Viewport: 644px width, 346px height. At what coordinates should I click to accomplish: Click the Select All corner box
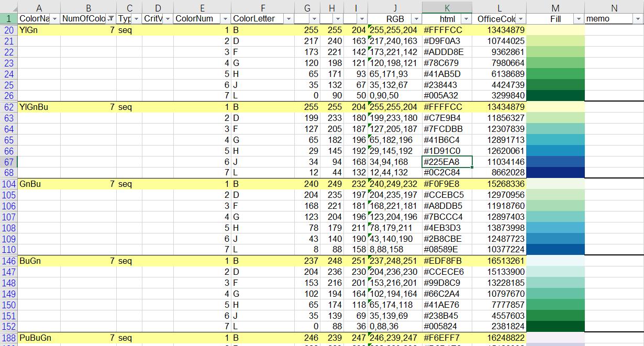(9, 8)
